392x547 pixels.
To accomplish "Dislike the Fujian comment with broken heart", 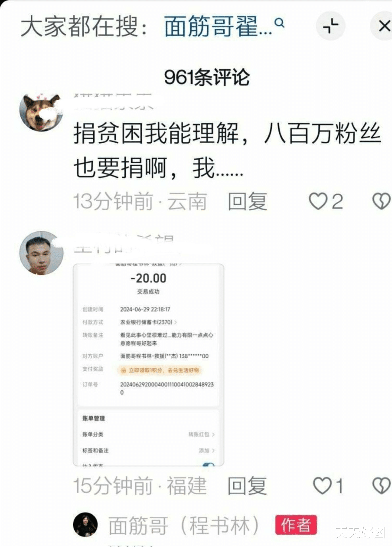I will click(381, 486).
